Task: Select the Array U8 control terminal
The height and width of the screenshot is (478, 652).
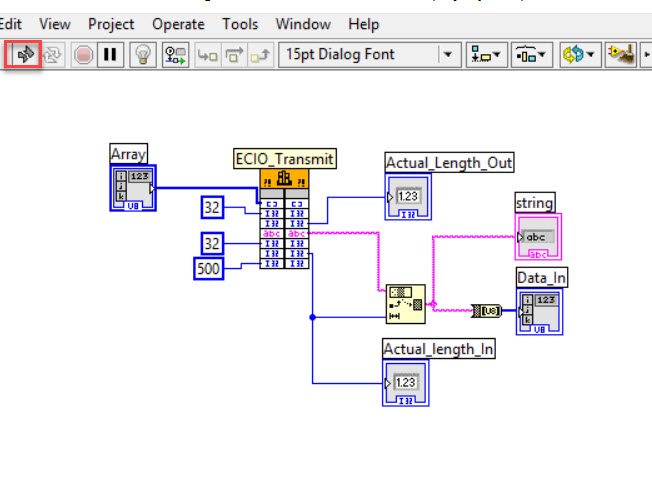Action: (x=133, y=188)
